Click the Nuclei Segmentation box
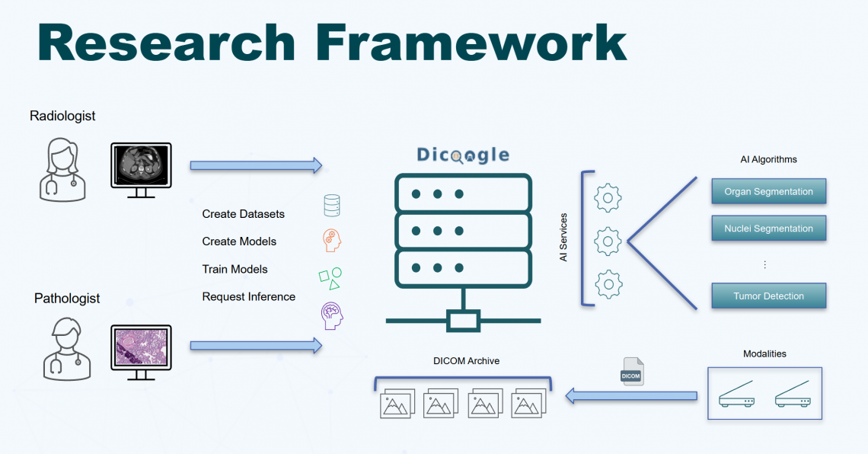868x454 pixels. [x=769, y=228]
